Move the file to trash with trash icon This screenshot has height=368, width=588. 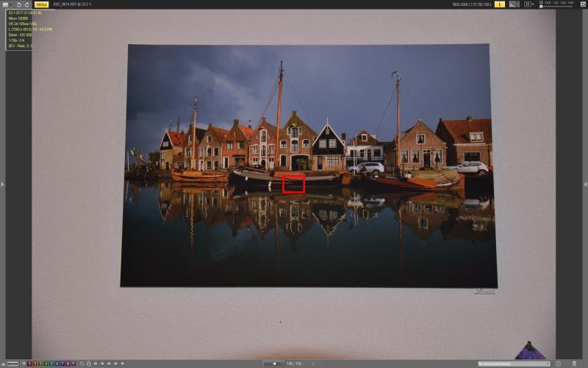tap(574, 364)
